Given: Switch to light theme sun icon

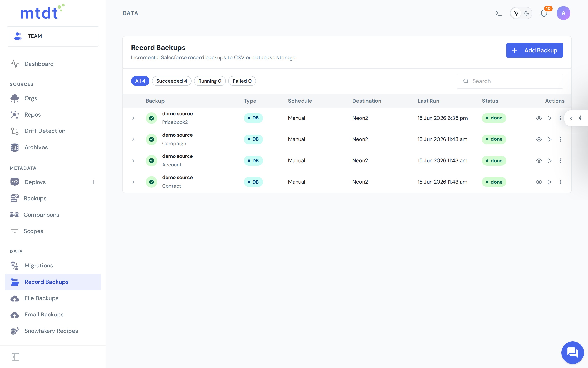Looking at the screenshot, I should tap(516, 13).
